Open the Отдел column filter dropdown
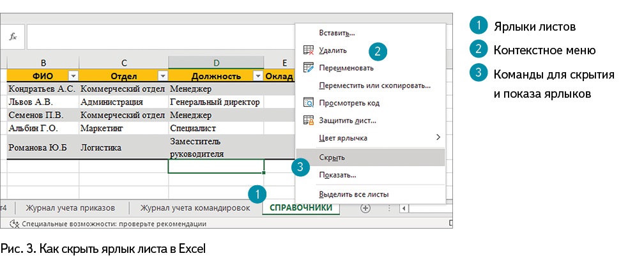 click(161, 76)
